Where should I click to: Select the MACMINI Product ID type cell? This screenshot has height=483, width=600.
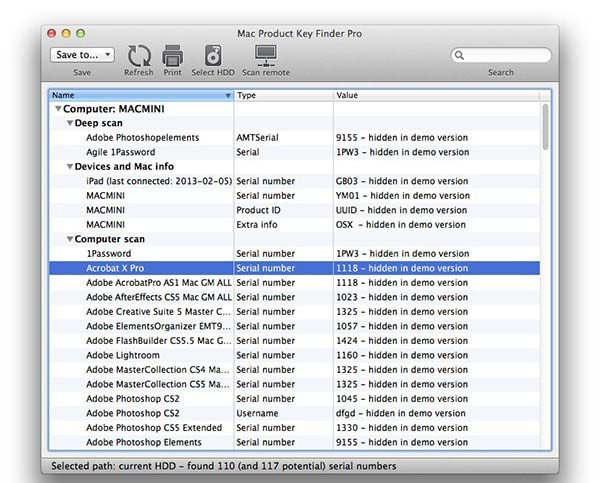coord(258,210)
